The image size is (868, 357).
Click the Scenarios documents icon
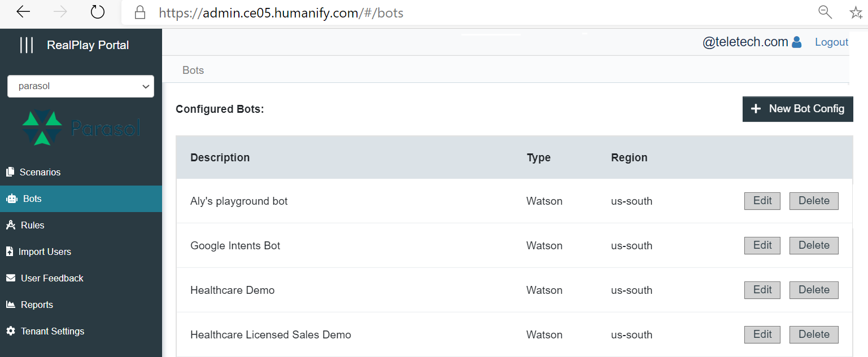click(x=10, y=172)
